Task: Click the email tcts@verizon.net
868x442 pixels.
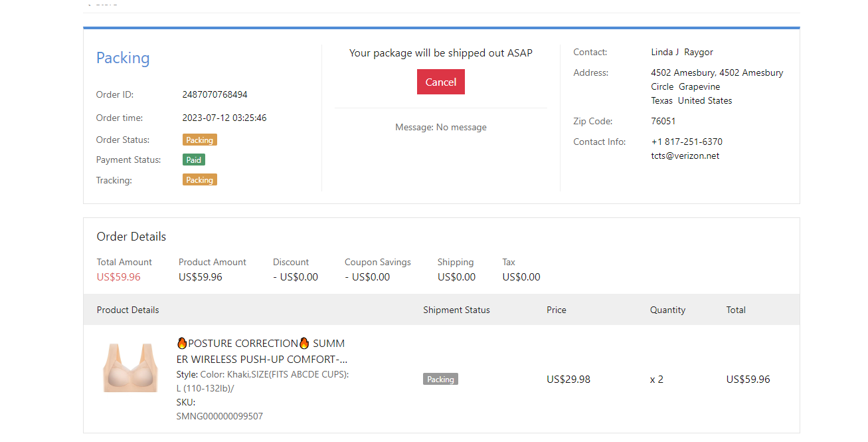Action: [685, 156]
